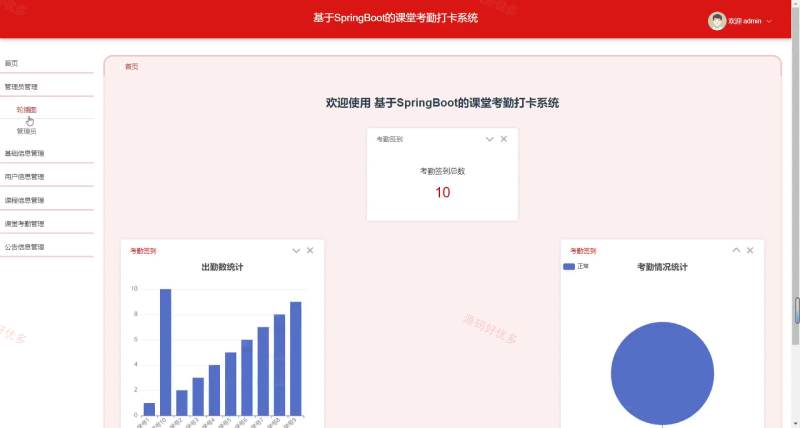
Task: Click the admin user avatar
Action: coord(717,21)
